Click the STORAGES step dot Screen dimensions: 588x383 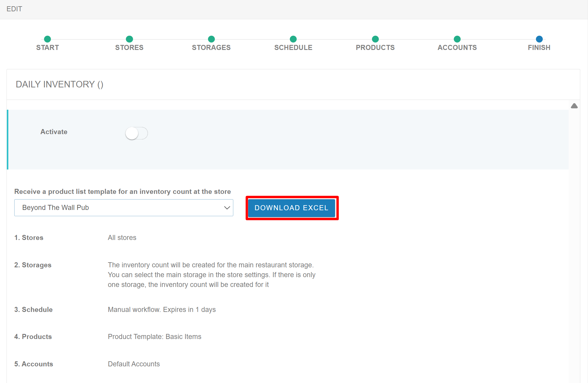click(x=211, y=39)
